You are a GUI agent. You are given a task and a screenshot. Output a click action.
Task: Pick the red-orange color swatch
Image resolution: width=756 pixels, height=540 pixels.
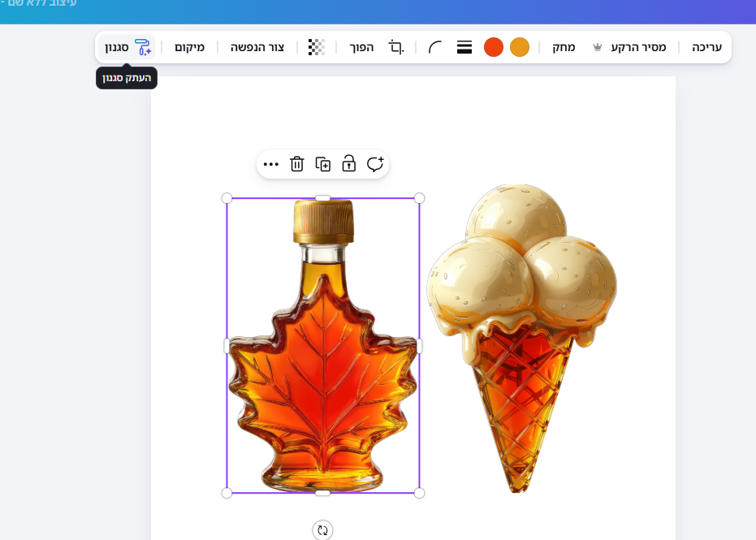pyautogui.click(x=494, y=47)
